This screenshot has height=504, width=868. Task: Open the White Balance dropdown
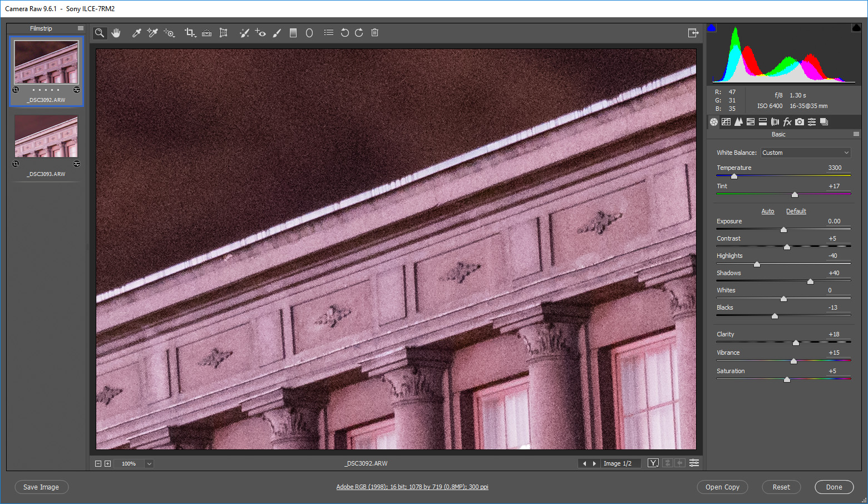coord(805,153)
